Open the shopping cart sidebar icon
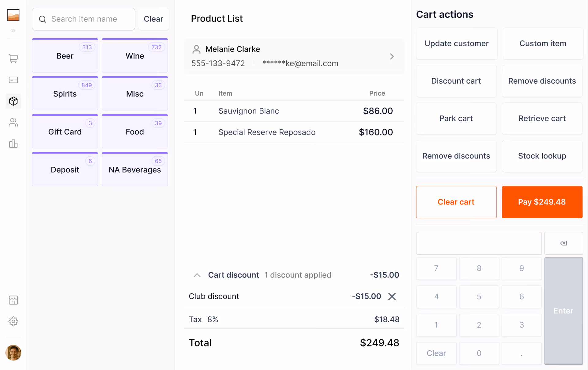 point(13,59)
